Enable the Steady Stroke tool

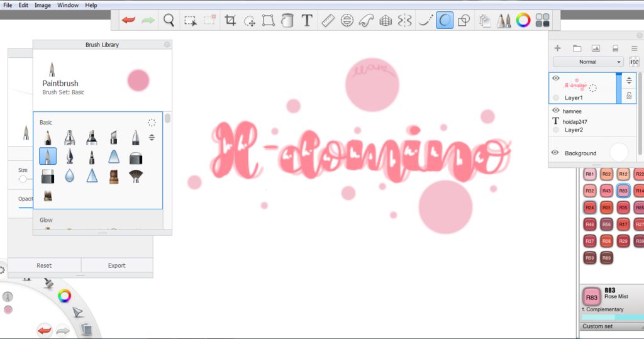pos(425,20)
